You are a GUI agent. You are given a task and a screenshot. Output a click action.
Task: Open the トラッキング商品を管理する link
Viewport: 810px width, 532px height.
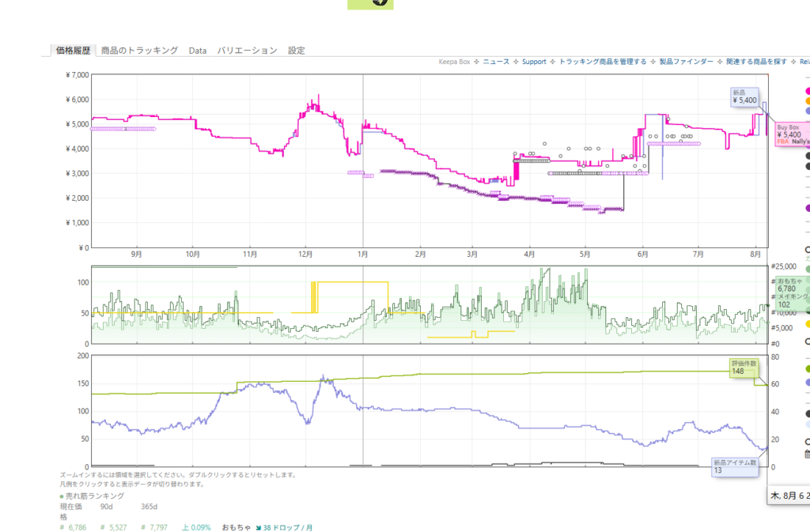coord(602,62)
